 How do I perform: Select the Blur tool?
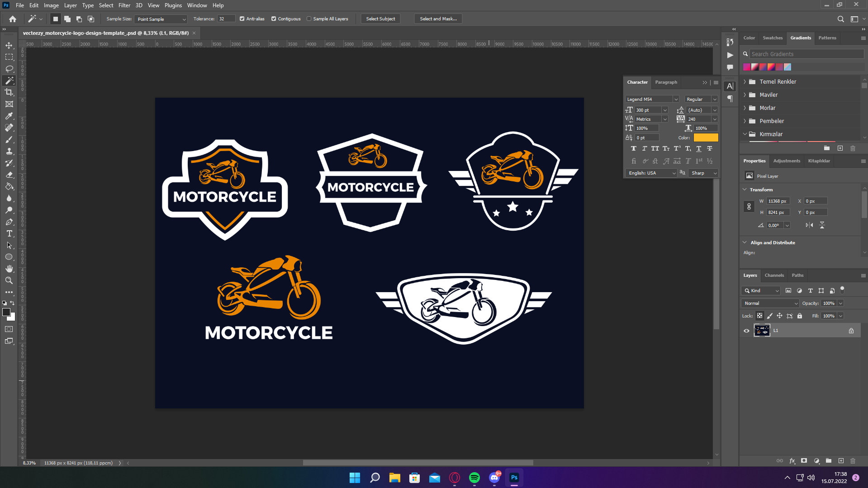pyautogui.click(x=9, y=198)
